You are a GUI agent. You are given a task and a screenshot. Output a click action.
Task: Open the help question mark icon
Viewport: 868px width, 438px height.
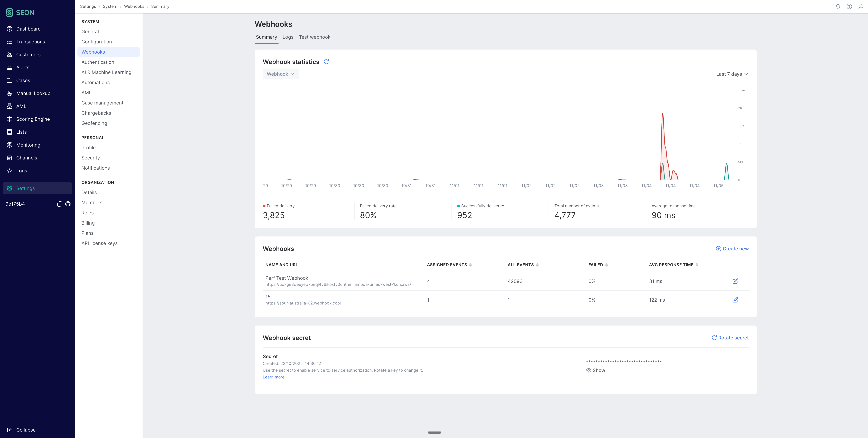pyautogui.click(x=849, y=6)
